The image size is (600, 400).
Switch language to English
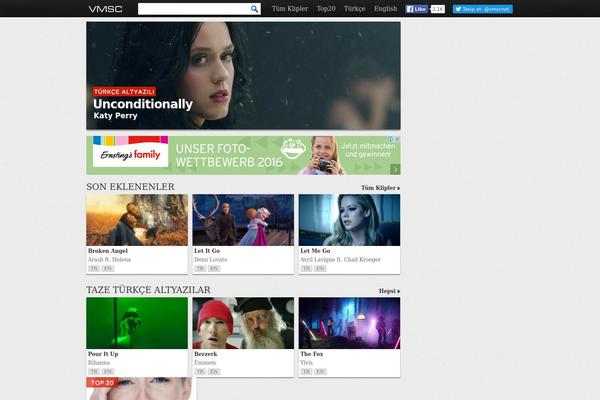(x=386, y=8)
